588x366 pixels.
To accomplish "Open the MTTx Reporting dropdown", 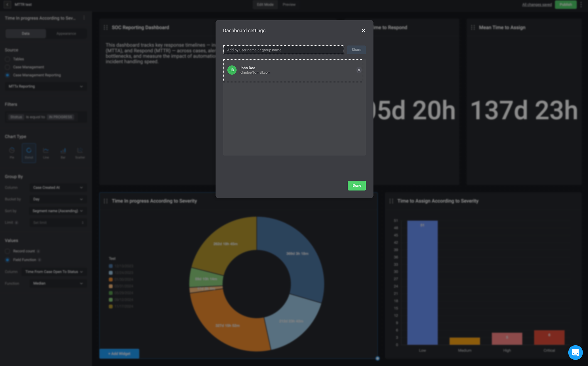I will click(46, 87).
